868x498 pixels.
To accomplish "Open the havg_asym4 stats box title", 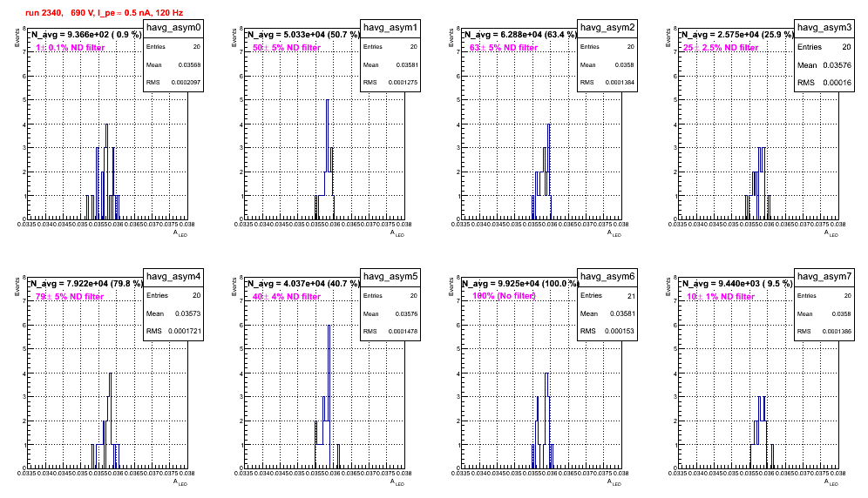I will (x=173, y=276).
